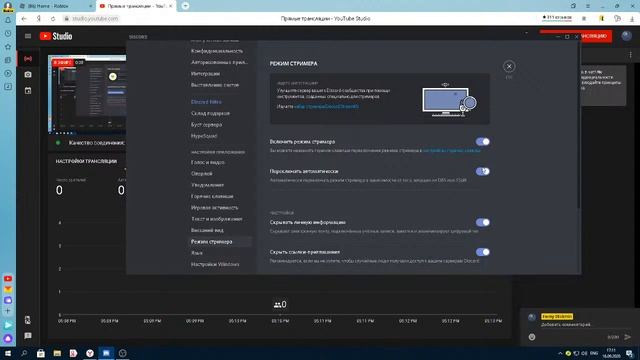
Task: Open Оверлей settings section
Action: click(x=202, y=174)
